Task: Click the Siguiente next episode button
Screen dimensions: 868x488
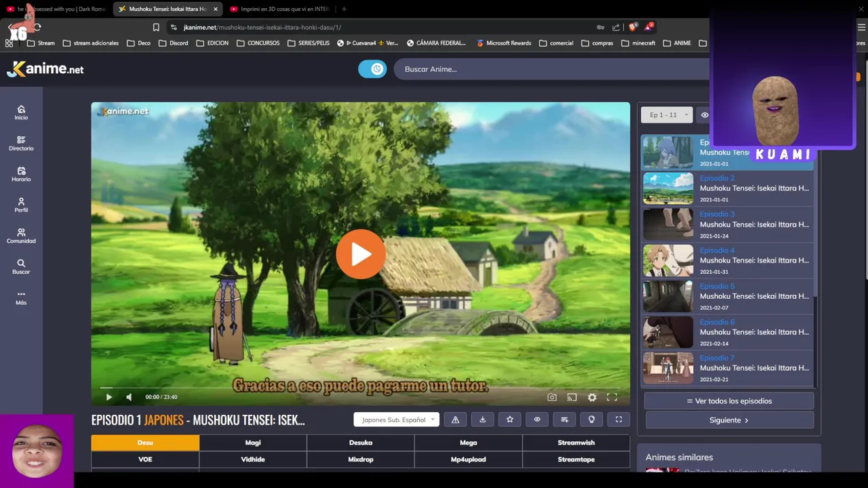Action: point(729,420)
